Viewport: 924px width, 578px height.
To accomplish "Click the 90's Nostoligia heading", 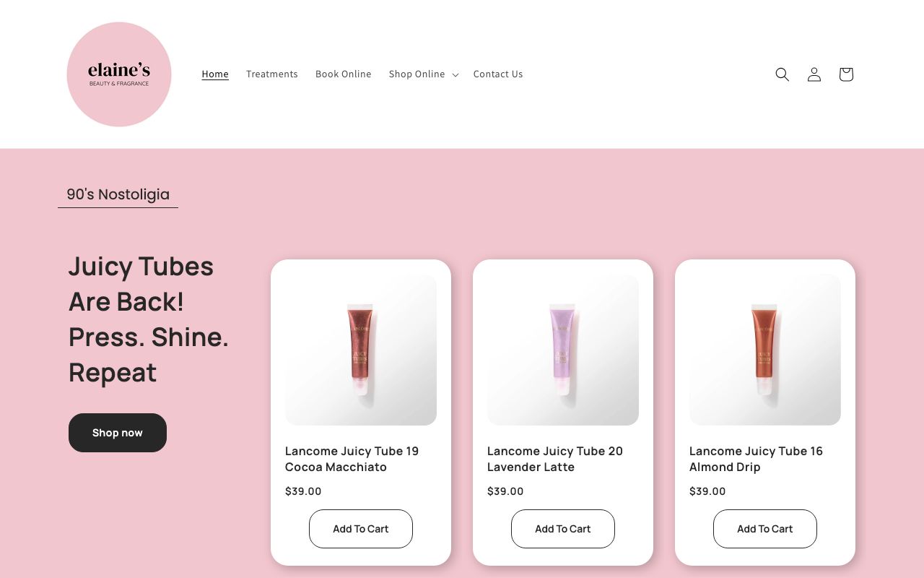I will click(x=118, y=194).
